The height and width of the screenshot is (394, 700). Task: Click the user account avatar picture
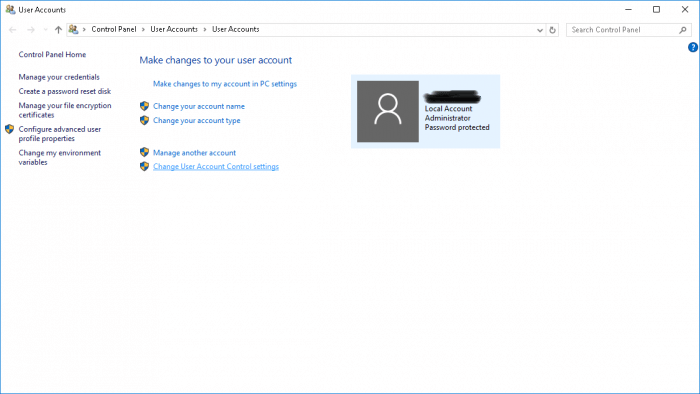tap(388, 112)
